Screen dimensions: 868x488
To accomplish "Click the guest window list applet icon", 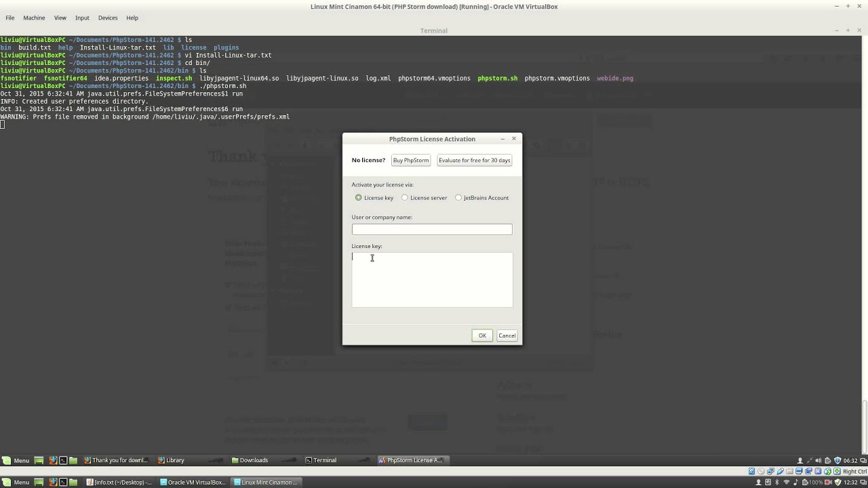I will [863, 460].
